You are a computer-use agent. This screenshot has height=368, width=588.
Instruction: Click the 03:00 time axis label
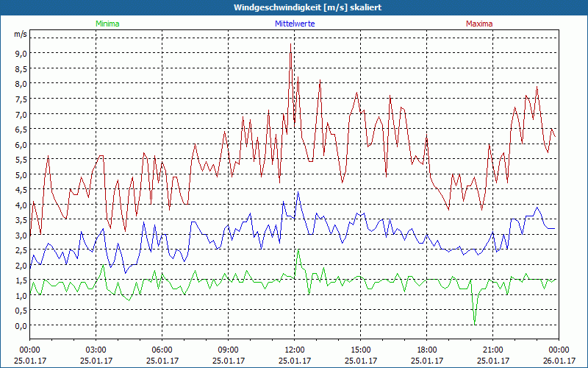(x=96, y=350)
